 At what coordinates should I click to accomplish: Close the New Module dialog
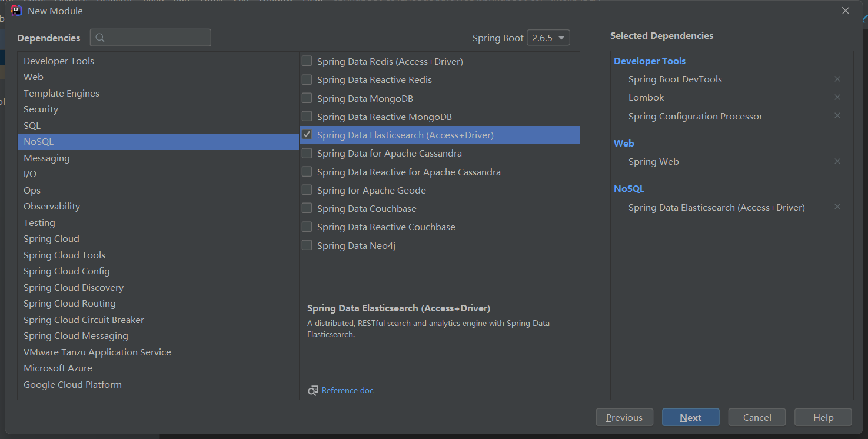pyautogui.click(x=846, y=11)
